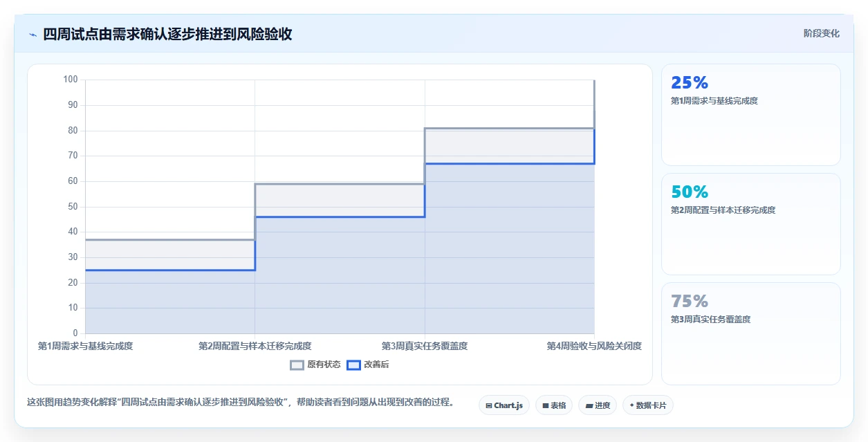Toggle the 改善后 legend item
The height and width of the screenshot is (442, 868).
point(368,365)
